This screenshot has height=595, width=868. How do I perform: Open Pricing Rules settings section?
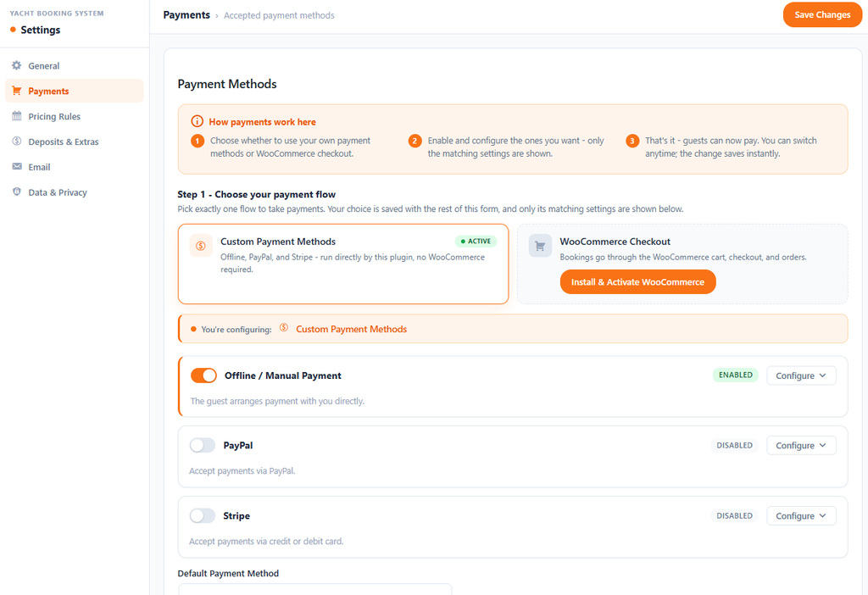pyautogui.click(x=75, y=116)
